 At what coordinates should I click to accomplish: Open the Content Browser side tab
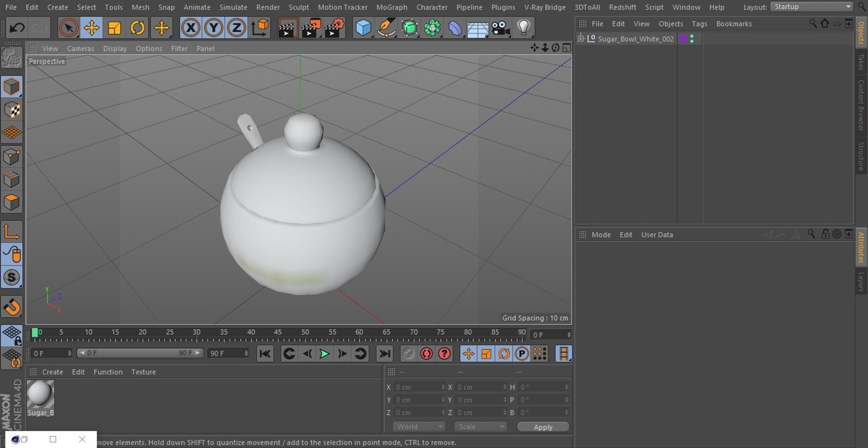click(x=861, y=105)
